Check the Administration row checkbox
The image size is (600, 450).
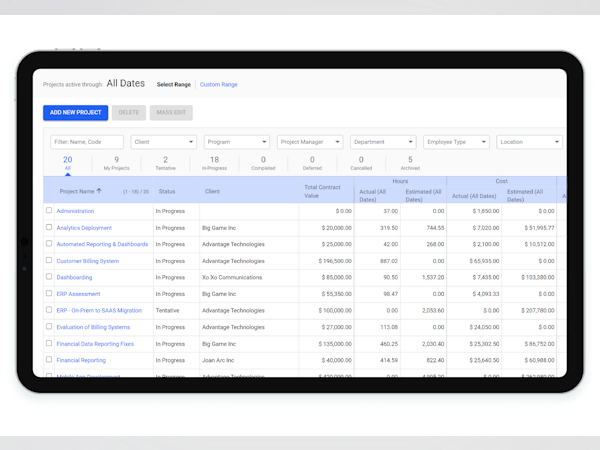coord(49,210)
